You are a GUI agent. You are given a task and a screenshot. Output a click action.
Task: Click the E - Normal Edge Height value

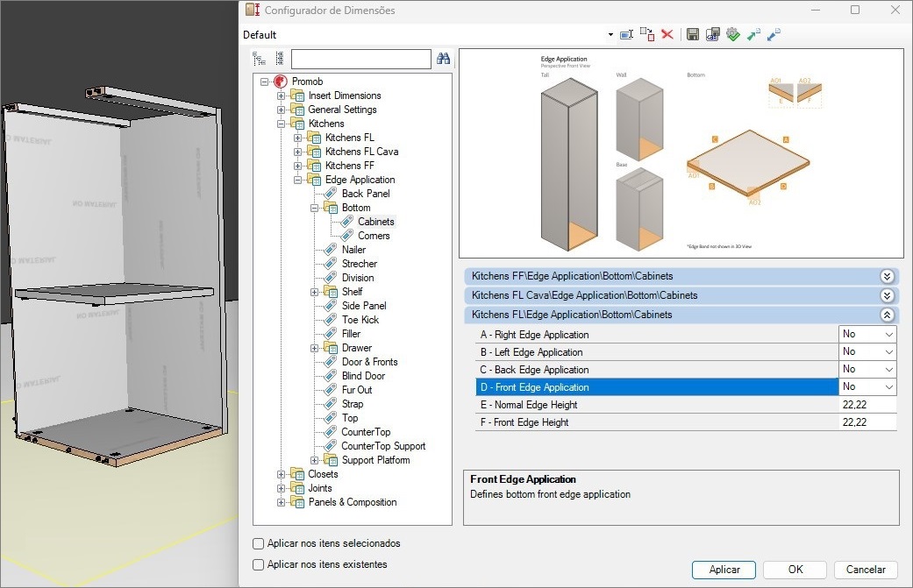click(x=867, y=405)
